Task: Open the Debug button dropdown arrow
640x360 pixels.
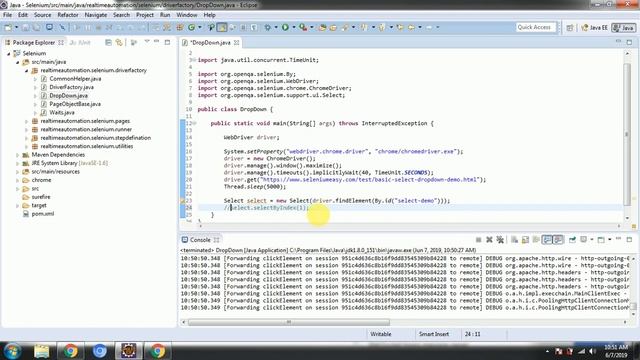Action: pyautogui.click(x=276, y=27)
